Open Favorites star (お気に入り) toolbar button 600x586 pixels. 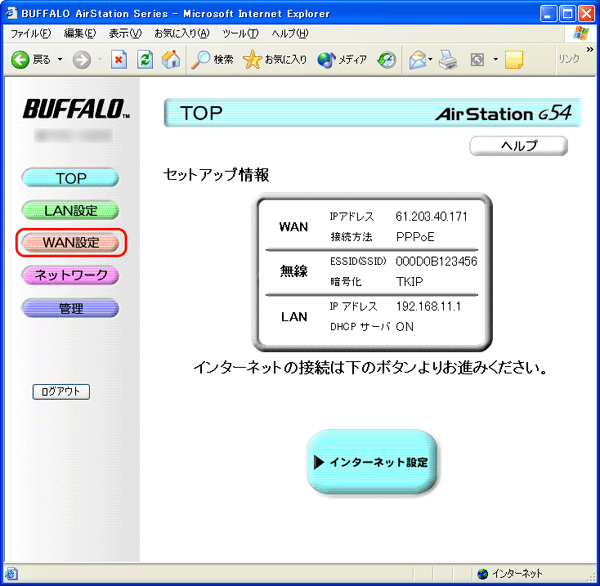(x=275, y=60)
